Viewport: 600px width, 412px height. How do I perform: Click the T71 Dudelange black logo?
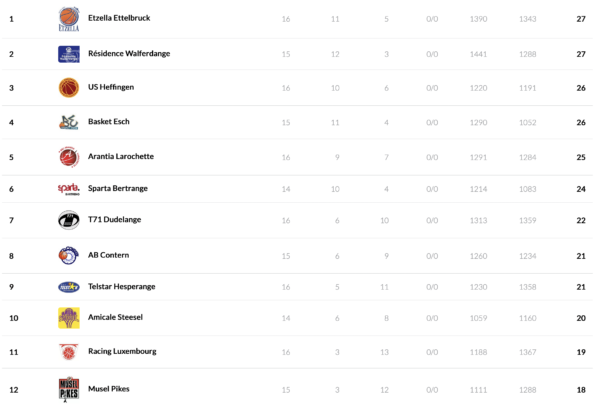point(68,221)
